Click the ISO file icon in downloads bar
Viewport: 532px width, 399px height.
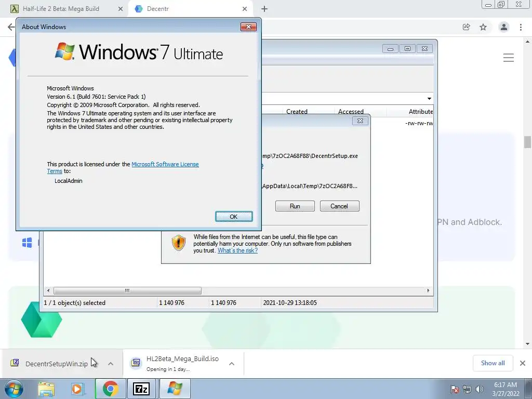(x=136, y=363)
